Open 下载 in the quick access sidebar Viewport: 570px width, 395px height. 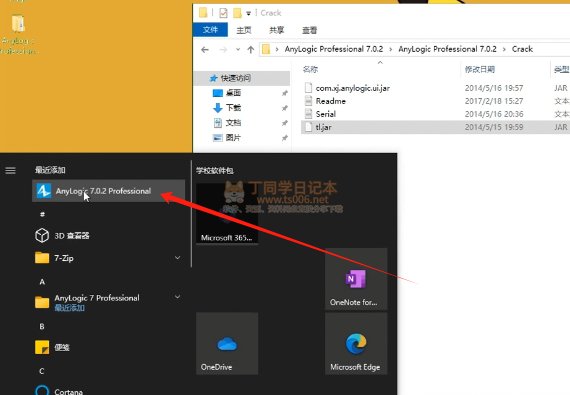233,108
